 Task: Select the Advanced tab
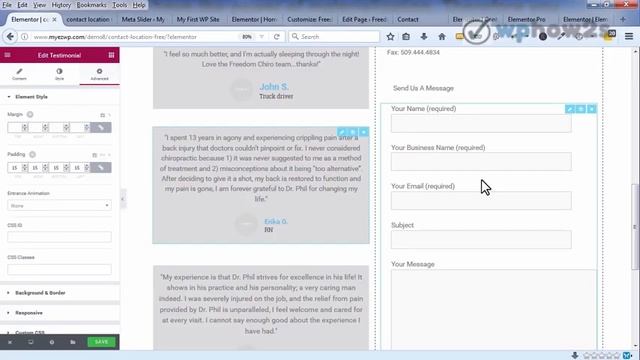(x=99, y=74)
